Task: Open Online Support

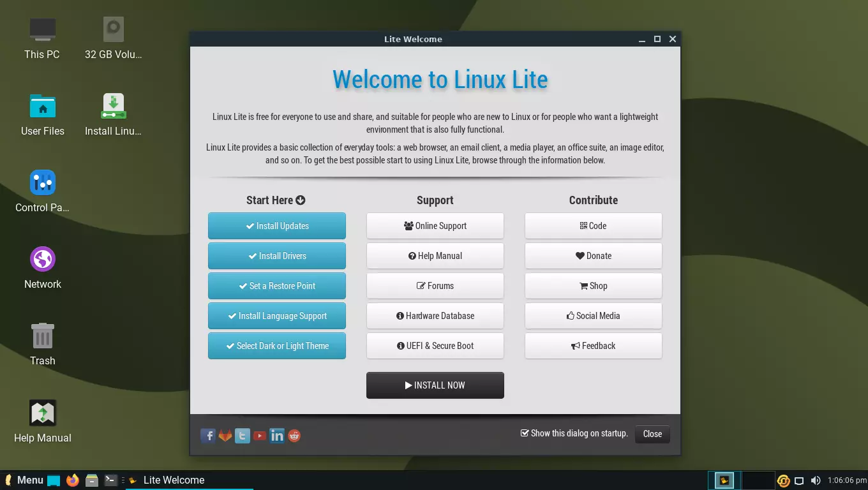Action: [x=435, y=226]
